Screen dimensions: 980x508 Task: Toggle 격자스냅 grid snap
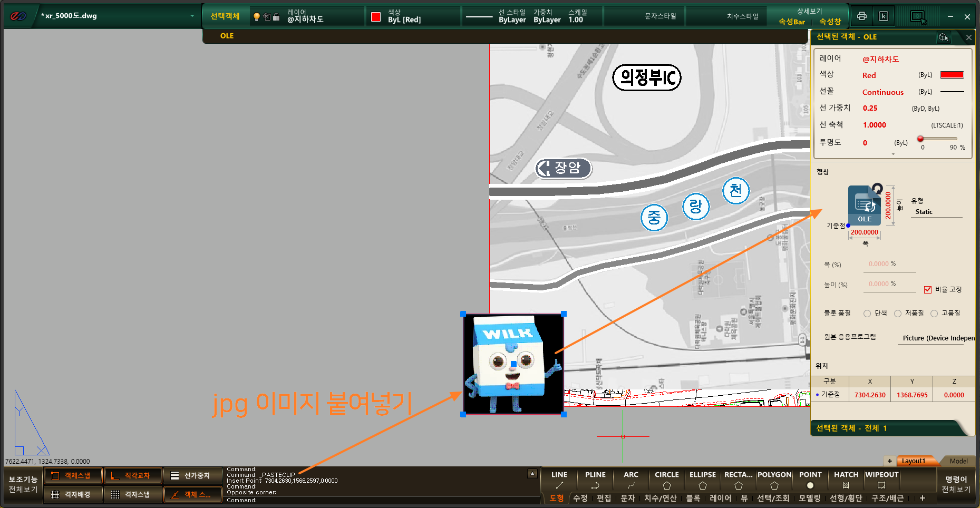(133, 494)
